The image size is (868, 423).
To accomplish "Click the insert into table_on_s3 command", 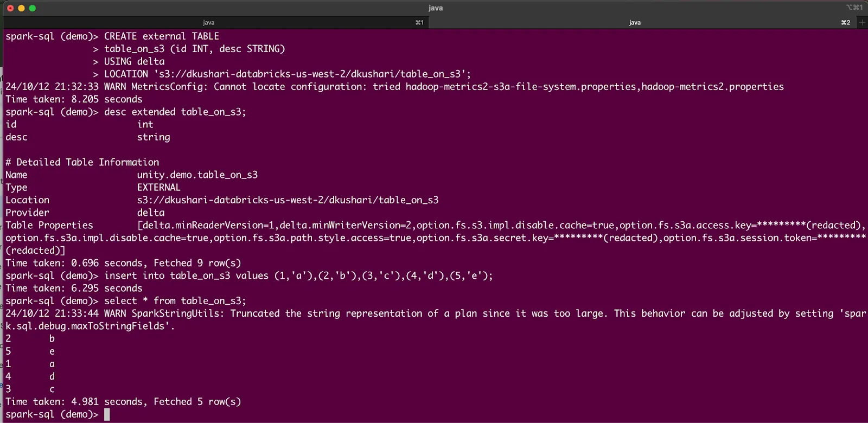I will click(x=298, y=275).
